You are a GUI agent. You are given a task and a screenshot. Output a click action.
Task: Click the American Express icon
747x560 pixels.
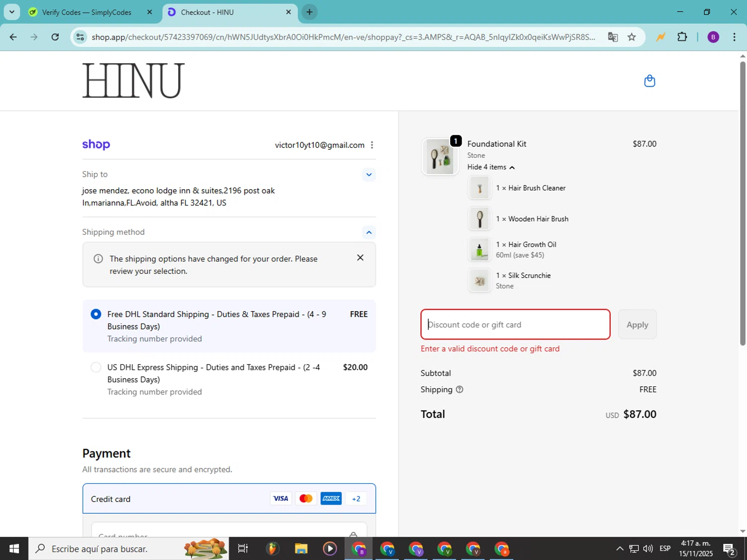(331, 498)
